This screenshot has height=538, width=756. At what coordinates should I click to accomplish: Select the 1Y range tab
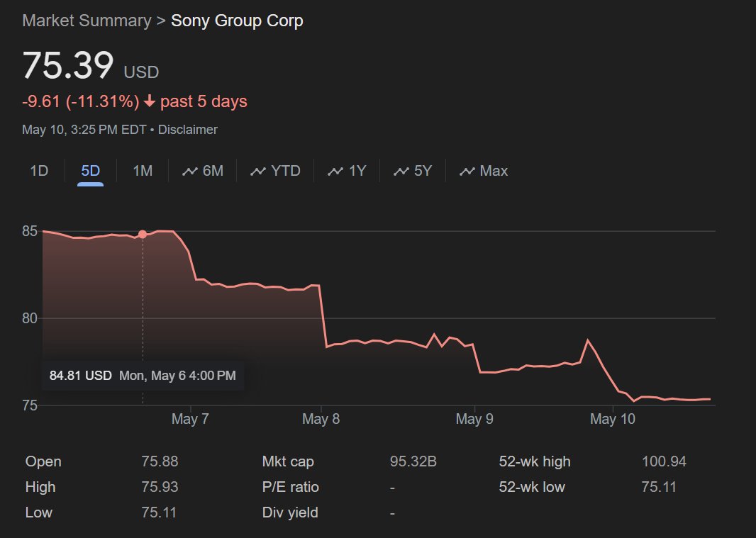point(347,171)
